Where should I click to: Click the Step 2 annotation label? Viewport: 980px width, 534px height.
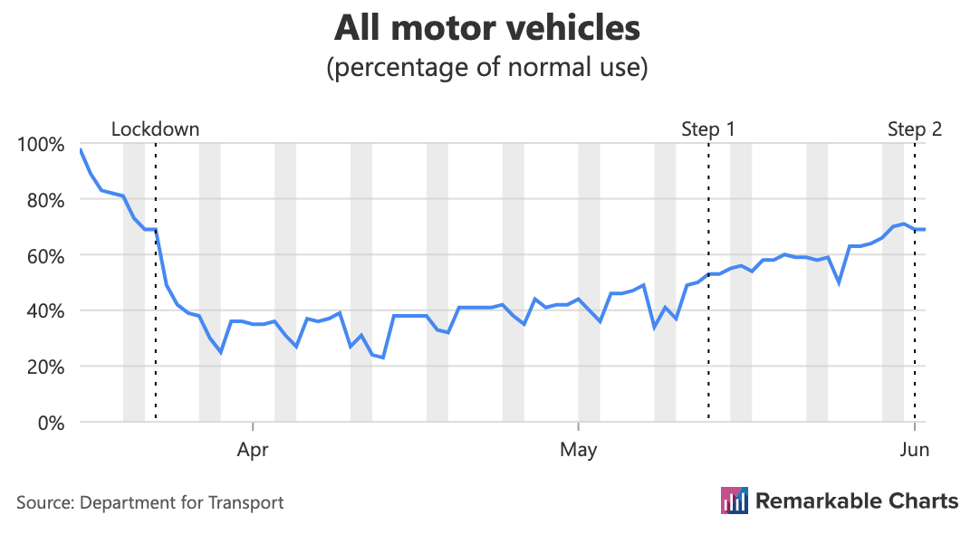coord(915,129)
